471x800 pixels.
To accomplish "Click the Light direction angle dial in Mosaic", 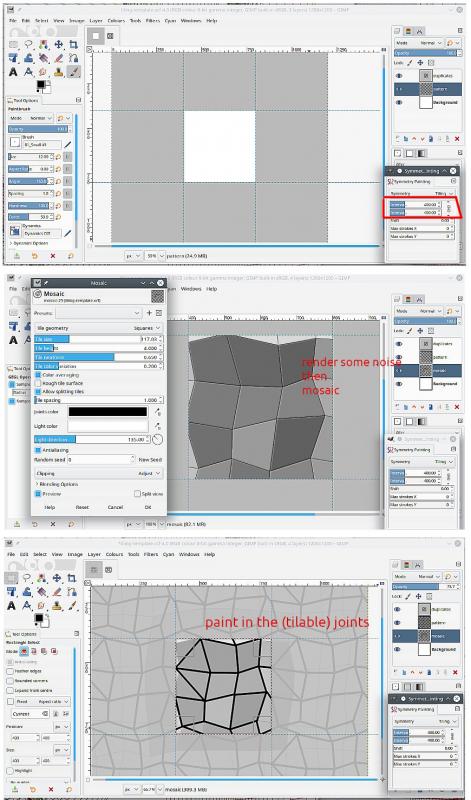I will point(158,439).
